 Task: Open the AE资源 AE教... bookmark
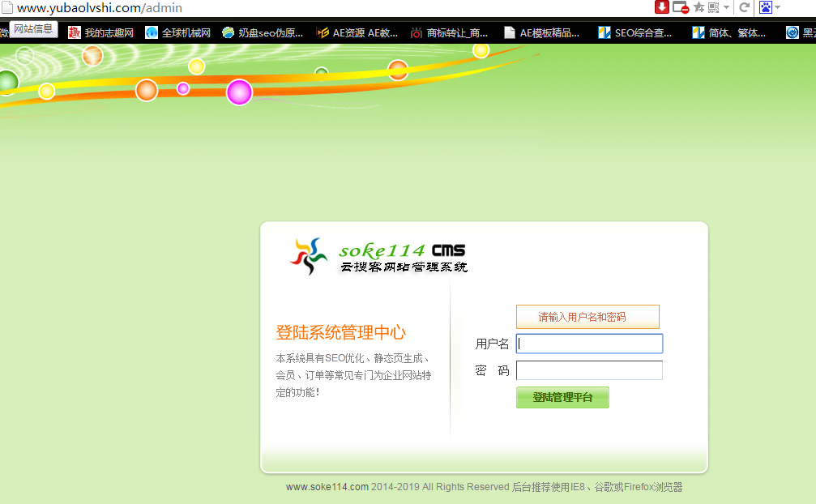tap(357, 33)
